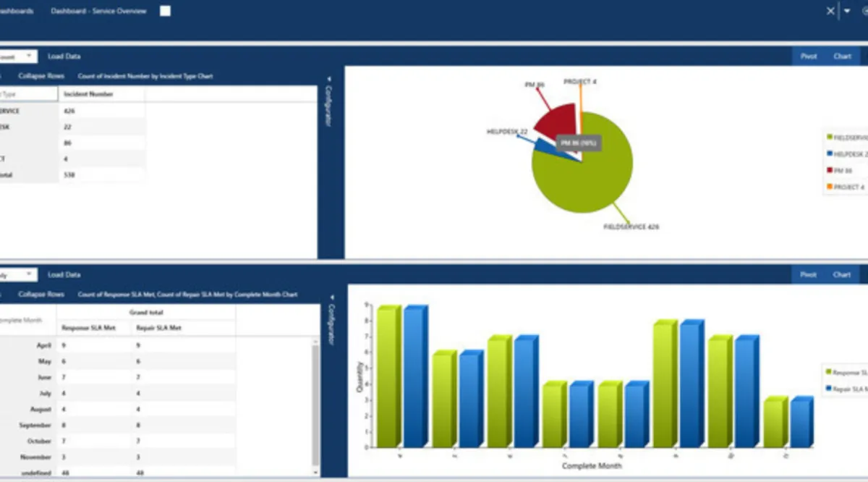Click the FIELDSERVICE 426 pie label

[x=631, y=227]
